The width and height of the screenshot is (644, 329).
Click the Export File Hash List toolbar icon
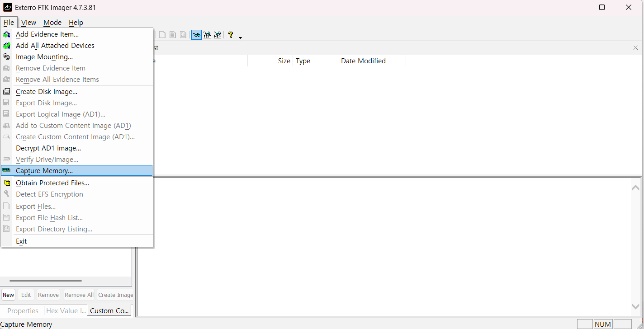coord(173,35)
